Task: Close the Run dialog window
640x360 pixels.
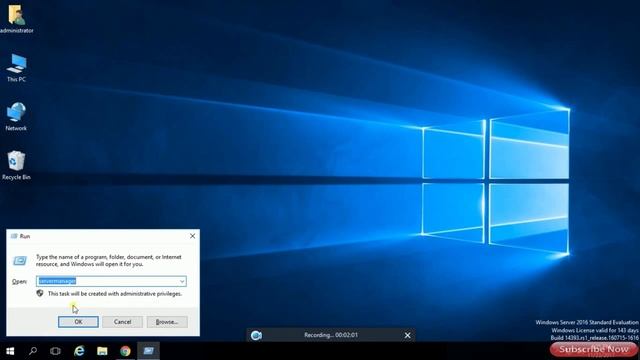Action: pyautogui.click(x=192, y=236)
